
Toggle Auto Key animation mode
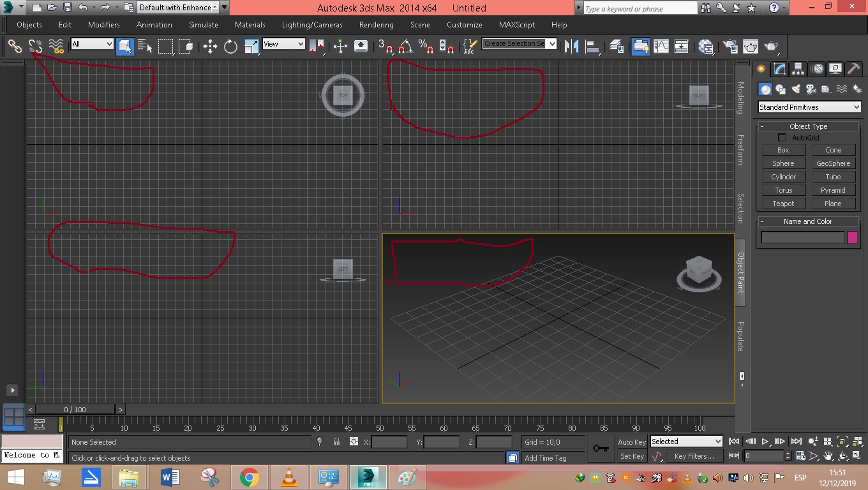click(x=632, y=442)
